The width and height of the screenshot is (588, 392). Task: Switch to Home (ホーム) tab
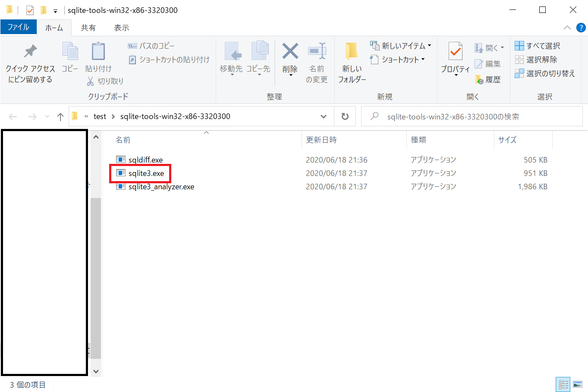54,28
